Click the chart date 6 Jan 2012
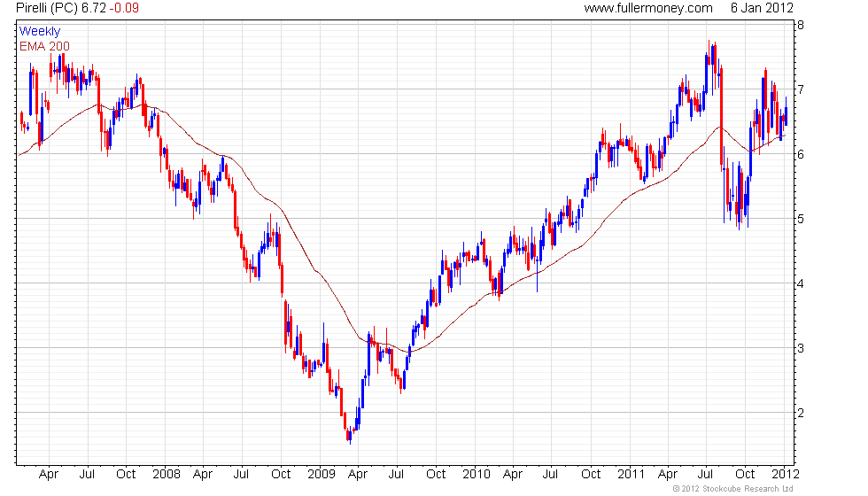Screen dimensions: 868x496 coord(762,8)
